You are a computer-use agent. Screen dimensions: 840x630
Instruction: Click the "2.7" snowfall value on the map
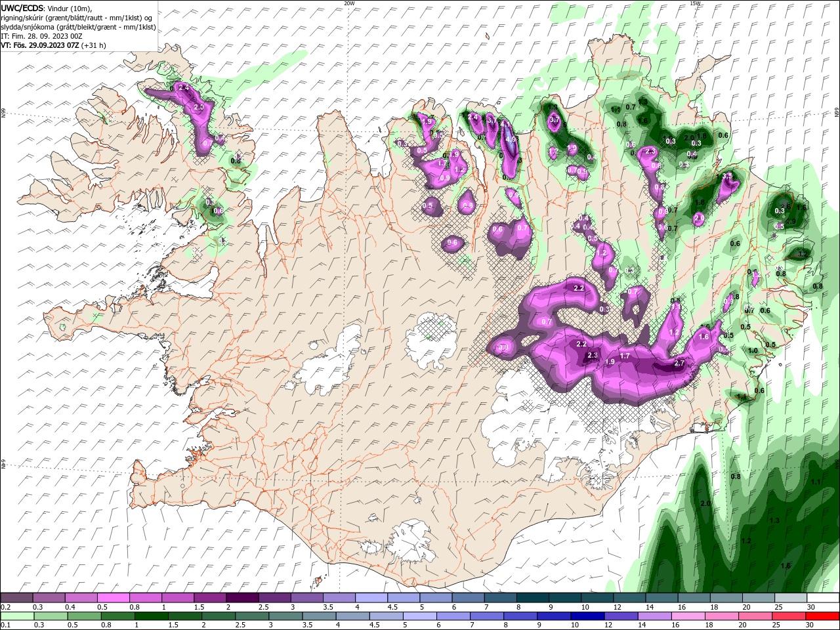tap(679, 363)
